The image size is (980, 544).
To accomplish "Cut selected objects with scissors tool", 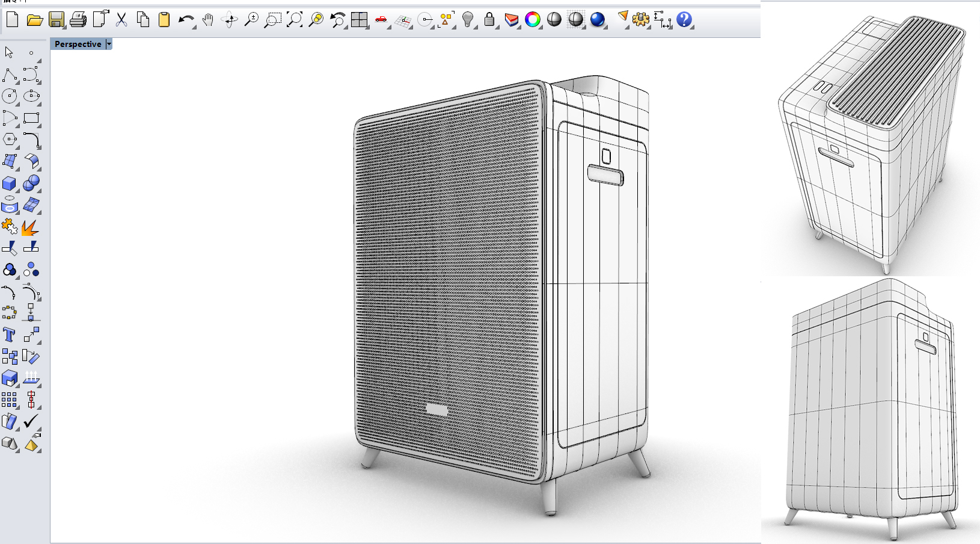I will coord(121,19).
